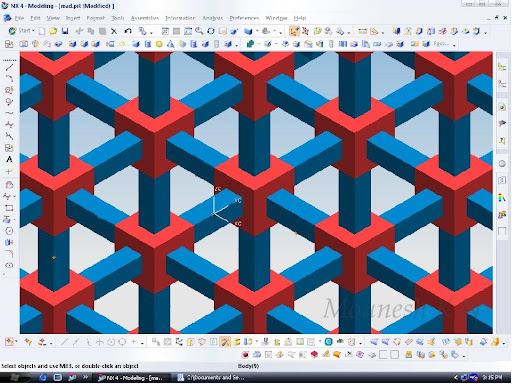This screenshot has height=384, width=512.
Task: Open the Preferences menu
Action: pos(244,18)
